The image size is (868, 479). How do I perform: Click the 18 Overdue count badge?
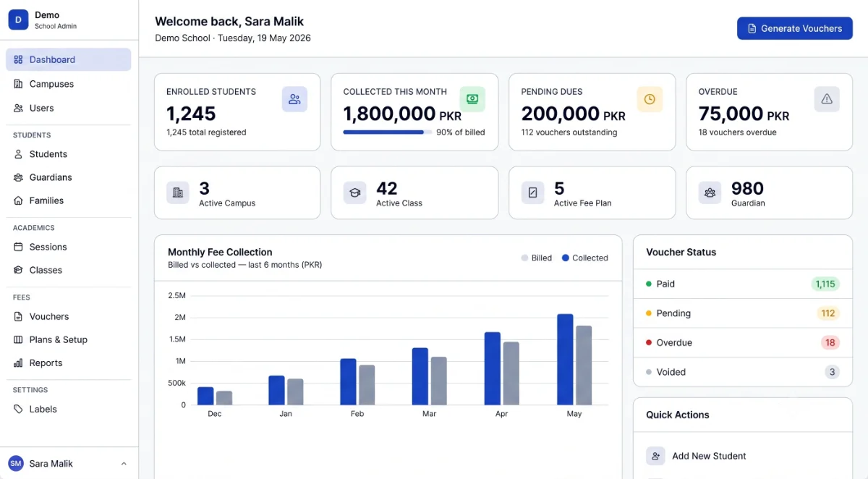click(830, 342)
